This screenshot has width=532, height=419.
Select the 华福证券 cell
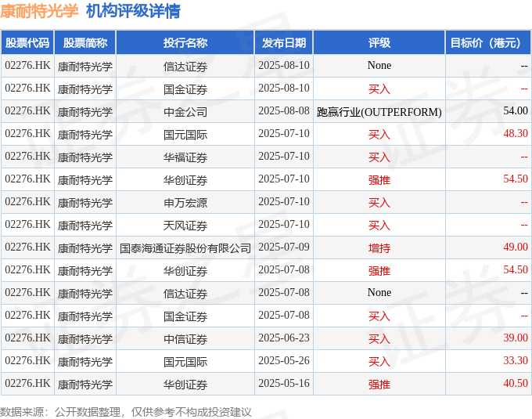[185, 157]
